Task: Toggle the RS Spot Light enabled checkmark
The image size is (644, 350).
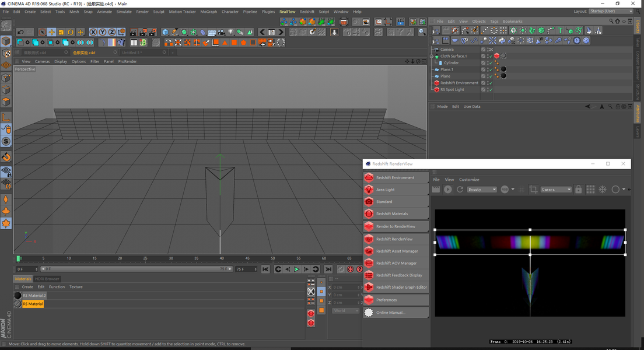Action: click(490, 90)
